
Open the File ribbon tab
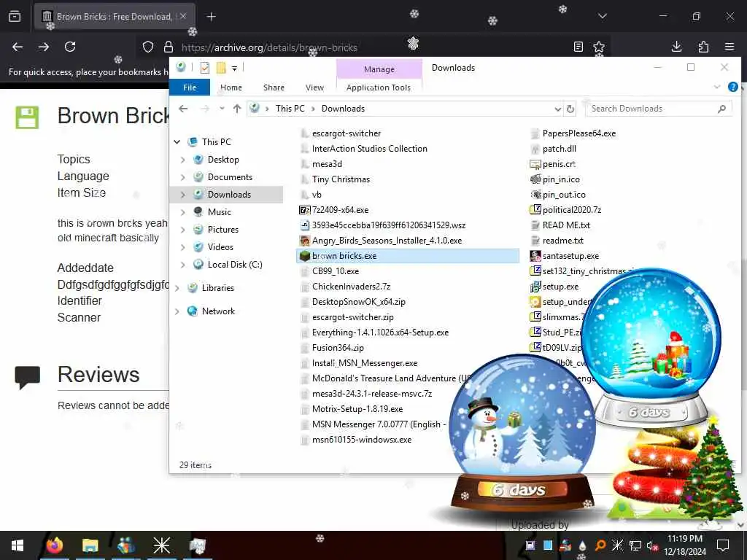pyautogui.click(x=190, y=87)
